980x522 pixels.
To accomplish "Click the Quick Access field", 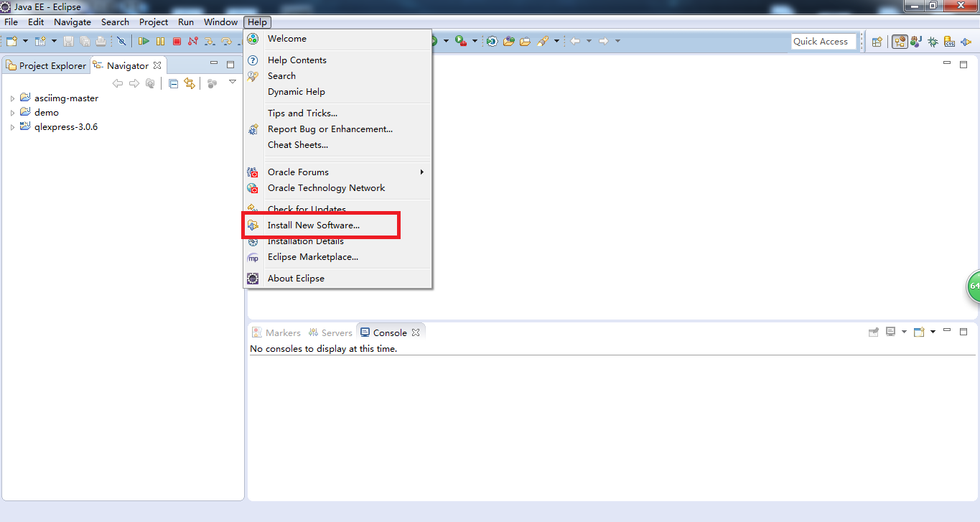I will point(824,42).
